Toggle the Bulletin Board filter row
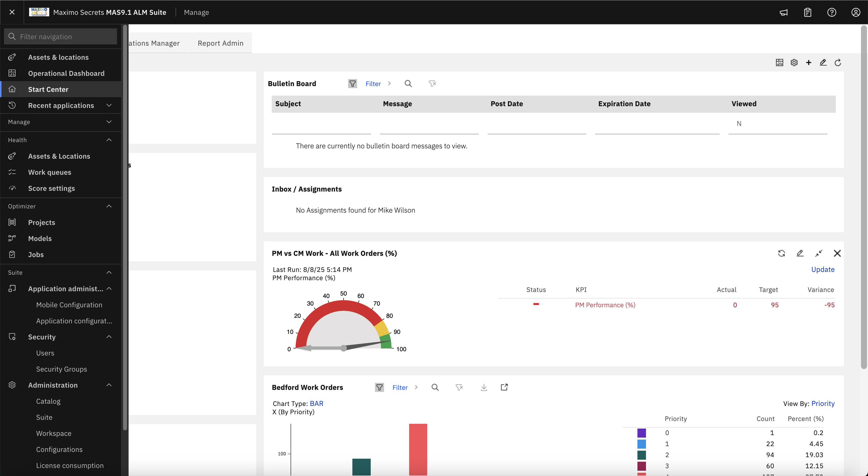 coord(352,84)
